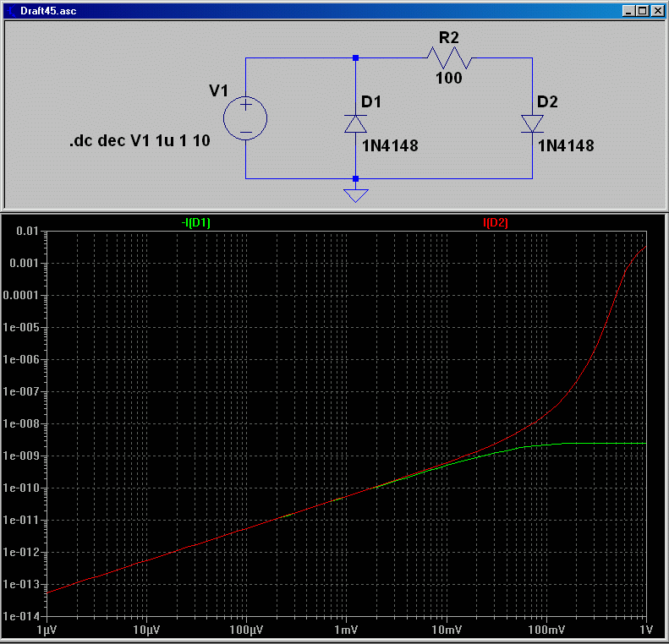Click the D1 component name label
Viewport: 669px width, 644px height.
(x=371, y=102)
